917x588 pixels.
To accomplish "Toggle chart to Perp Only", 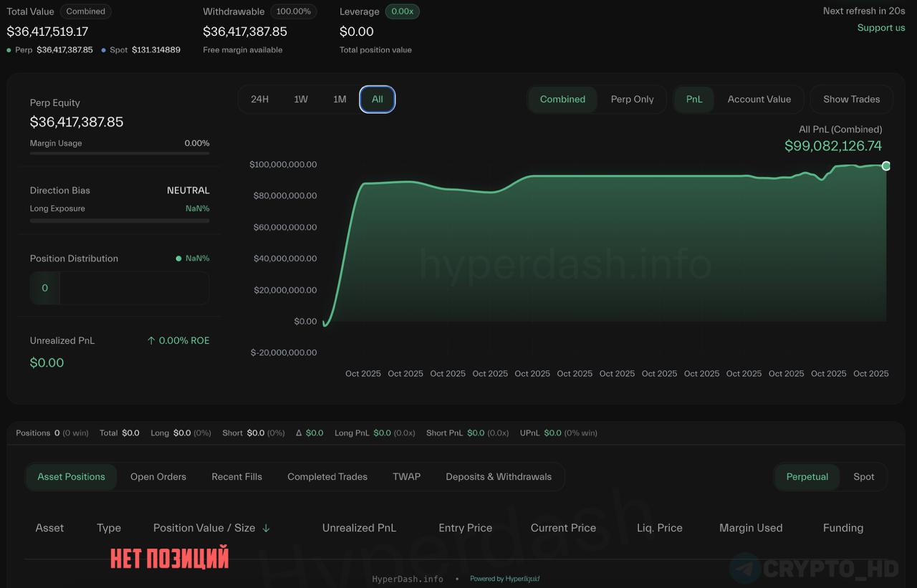I will pos(632,100).
